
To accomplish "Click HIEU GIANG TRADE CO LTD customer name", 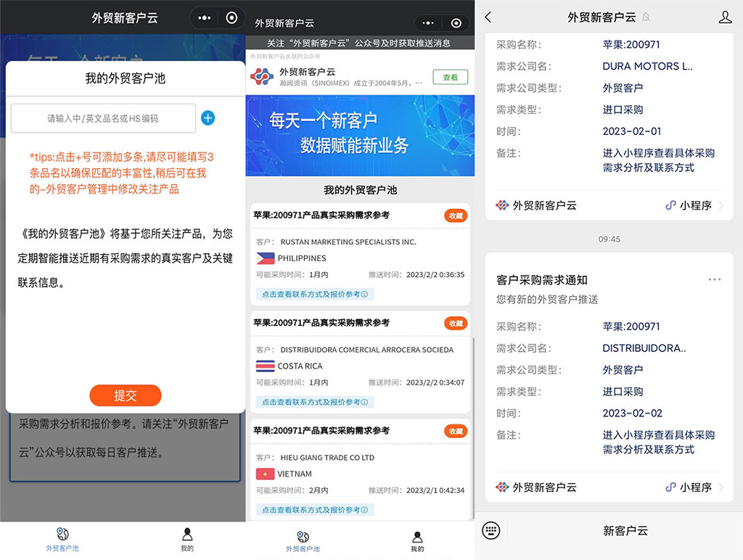I will [327, 458].
